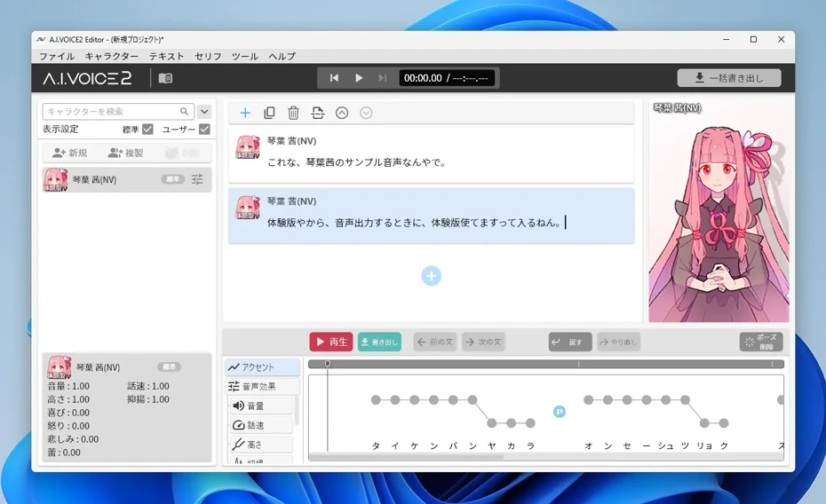Screen dimensions: 826x504
Task: Click avatar thumbnail of first line
Action: [x=248, y=147]
